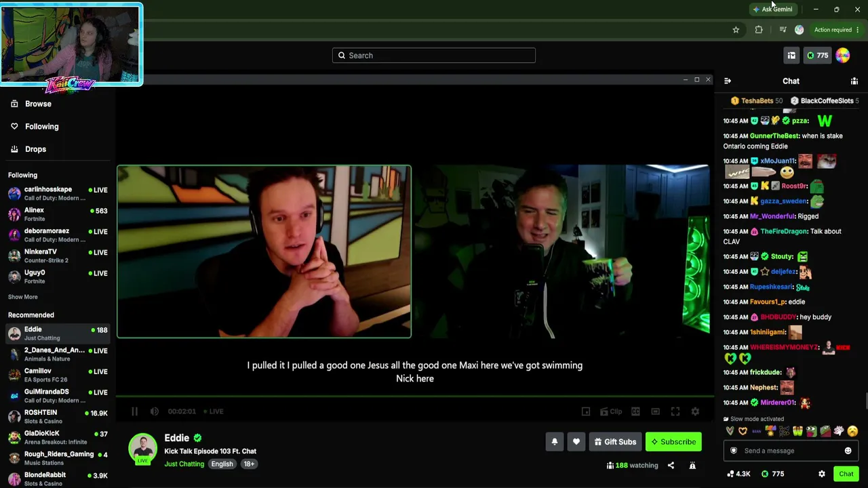Open the 775 Kicks balance button
The image size is (868, 488).
pyautogui.click(x=817, y=56)
